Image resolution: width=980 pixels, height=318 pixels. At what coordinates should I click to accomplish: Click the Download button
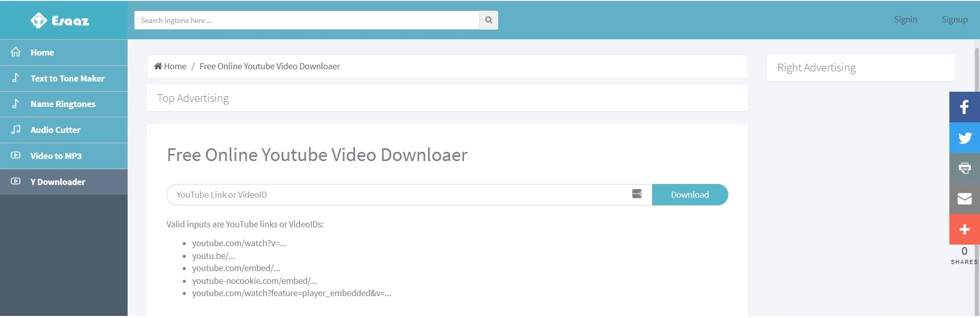[x=690, y=195]
